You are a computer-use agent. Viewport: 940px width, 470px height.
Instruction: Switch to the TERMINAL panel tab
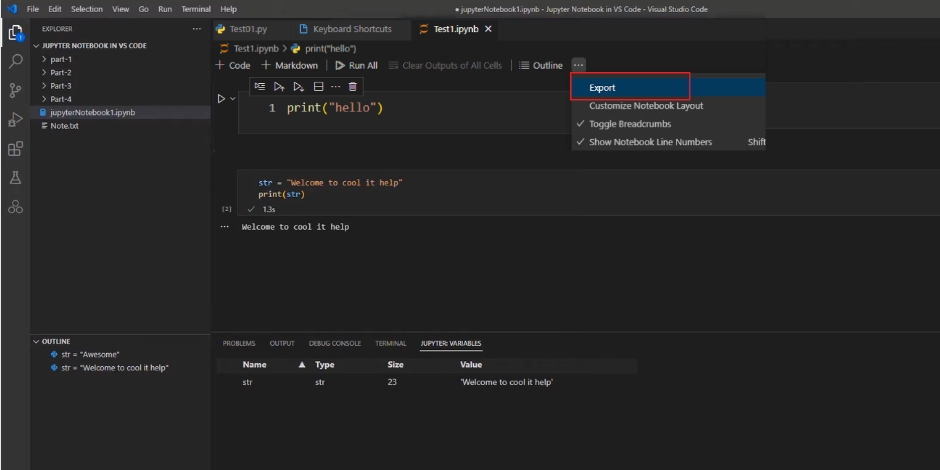pyautogui.click(x=390, y=344)
